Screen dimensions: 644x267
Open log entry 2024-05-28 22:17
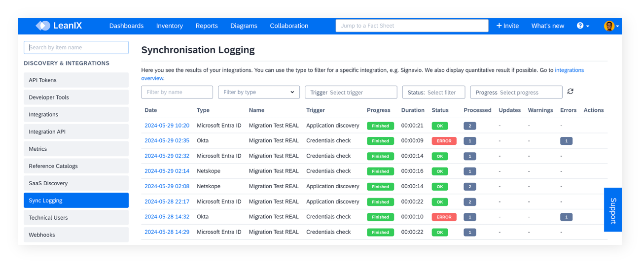[167, 201]
